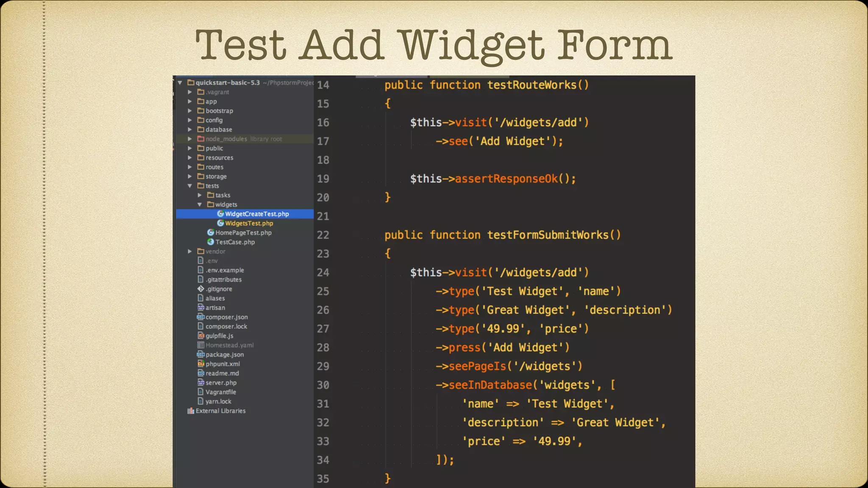The image size is (868, 488).
Task: Expand the .vagrant folder
Action: pos(190,92)
